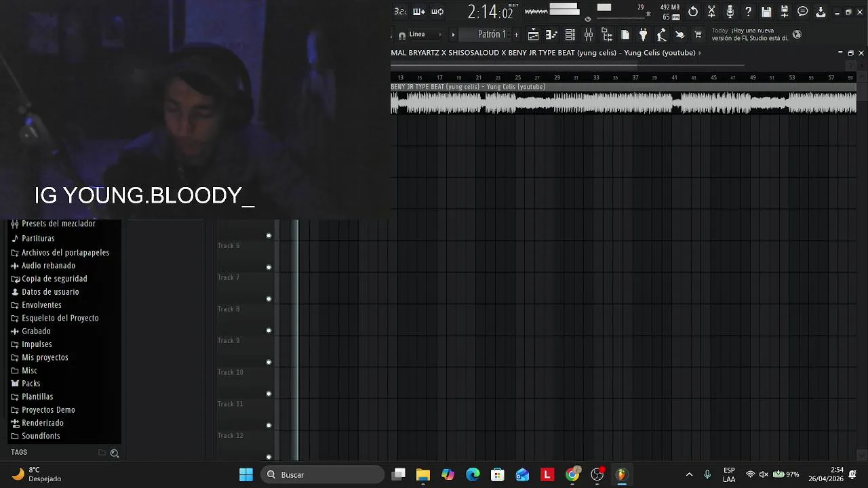
Task: Select the BENY JR TYPE BEAT clip title
Action: (468, 87)
